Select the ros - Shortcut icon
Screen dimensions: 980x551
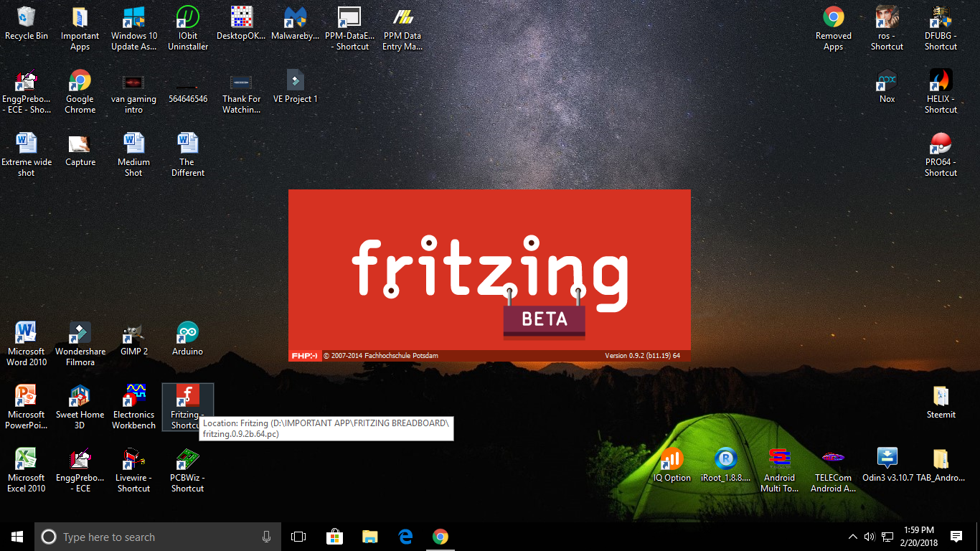pos(887,29)
